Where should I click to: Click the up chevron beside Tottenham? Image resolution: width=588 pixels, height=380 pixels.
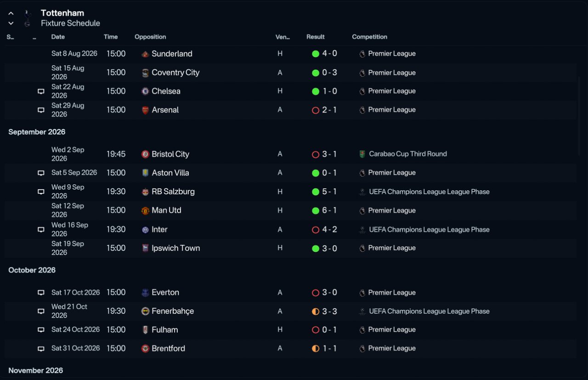11,14
